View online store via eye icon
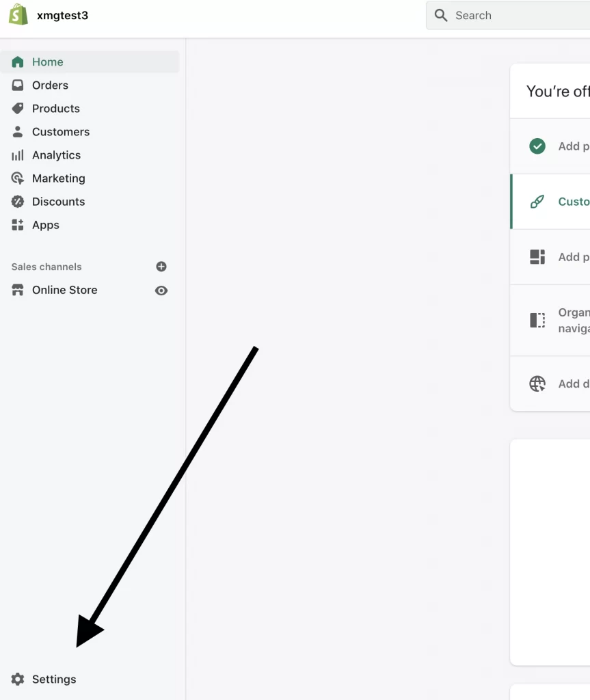 click(x=161, y=291)
